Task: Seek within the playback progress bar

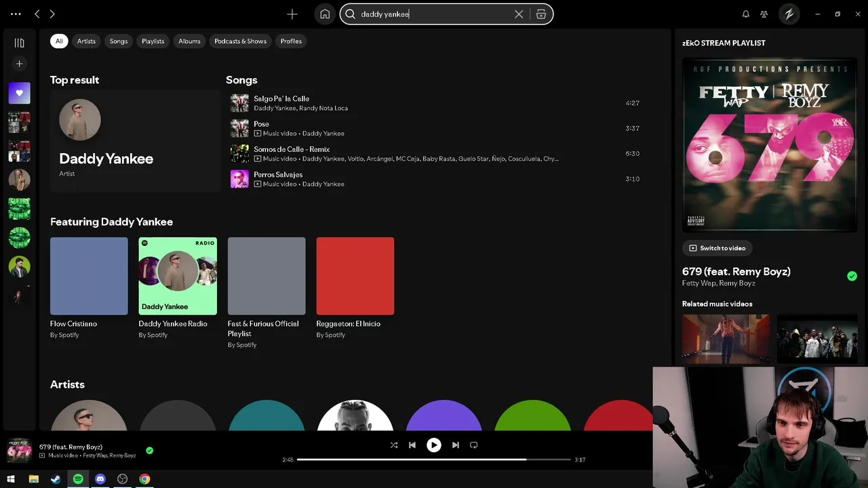Action: point(434,460)
